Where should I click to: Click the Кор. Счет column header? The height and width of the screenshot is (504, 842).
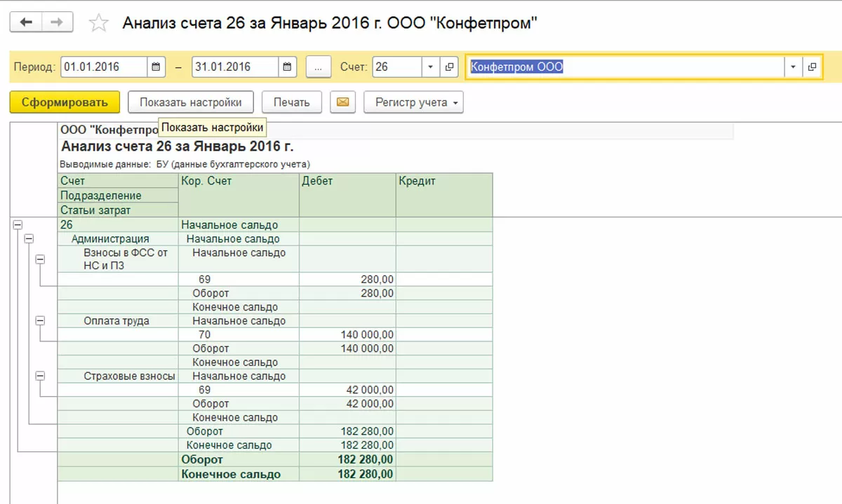(239, 195)
